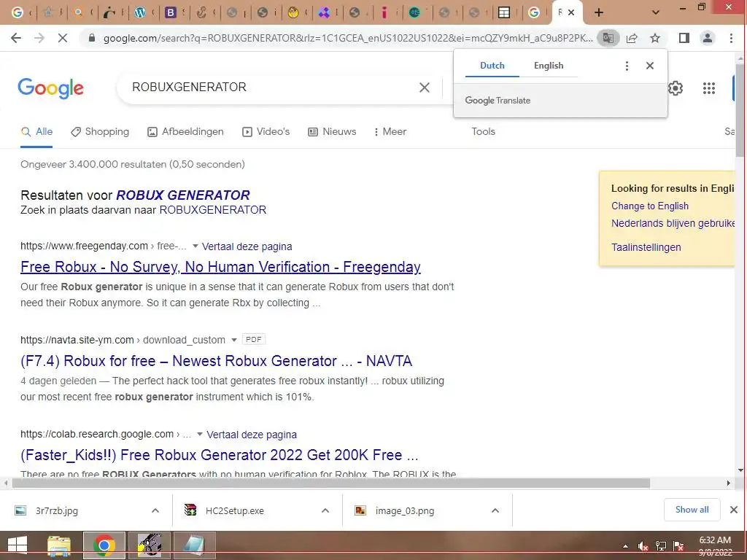Stop loading the page
Image resolution: width=747 pixels, height=560 pixels.
click(63, 38)
